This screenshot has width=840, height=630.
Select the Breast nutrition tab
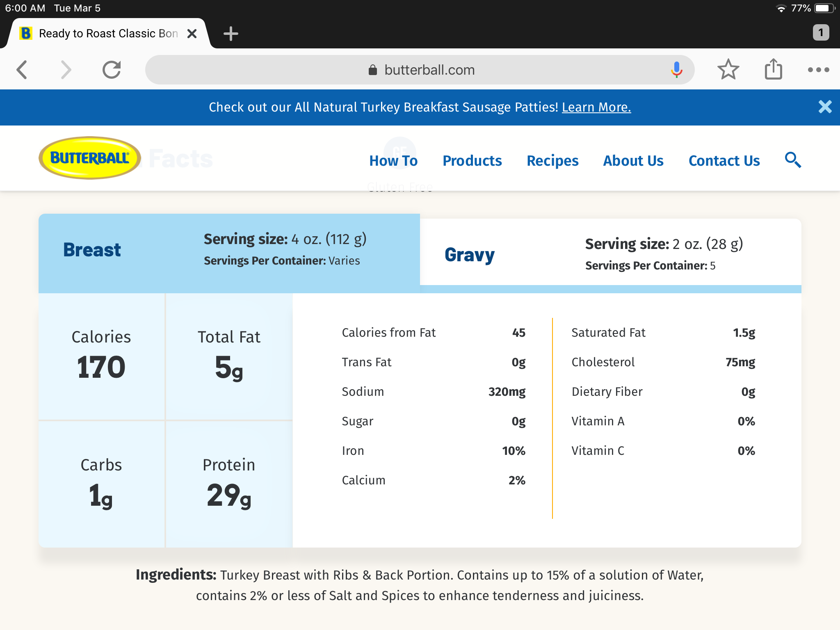point(229,253)
